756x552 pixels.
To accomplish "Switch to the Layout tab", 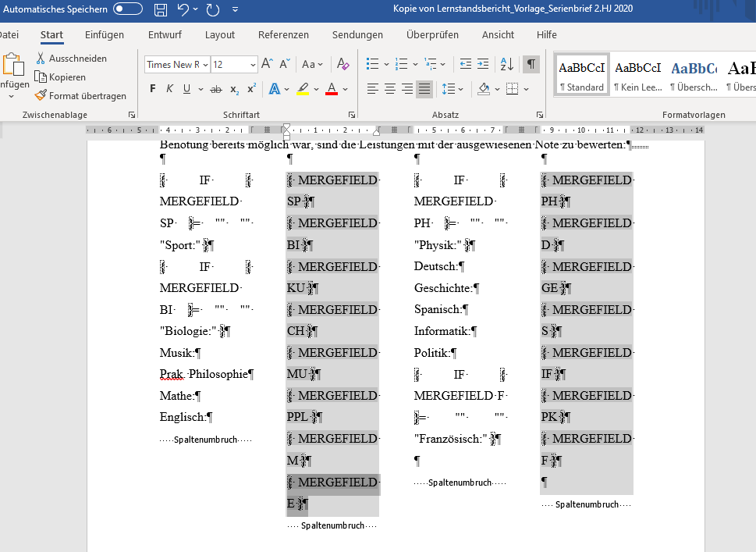I will (220, 34).
